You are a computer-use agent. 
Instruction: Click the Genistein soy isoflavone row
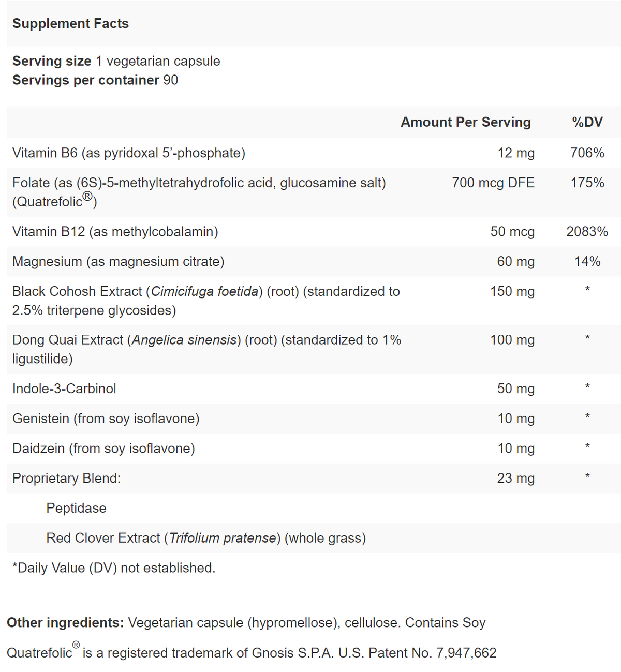click(x=106, y=419)
